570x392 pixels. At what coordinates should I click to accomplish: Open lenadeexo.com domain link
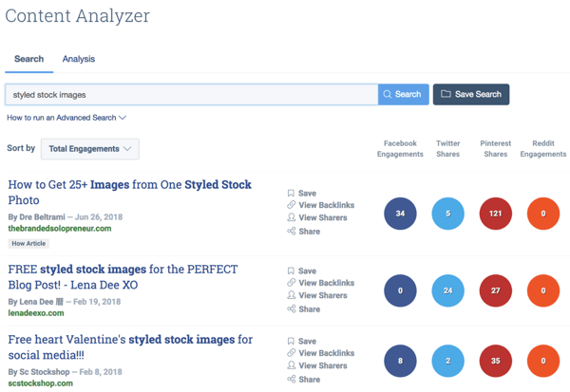[x=36, y=313]
